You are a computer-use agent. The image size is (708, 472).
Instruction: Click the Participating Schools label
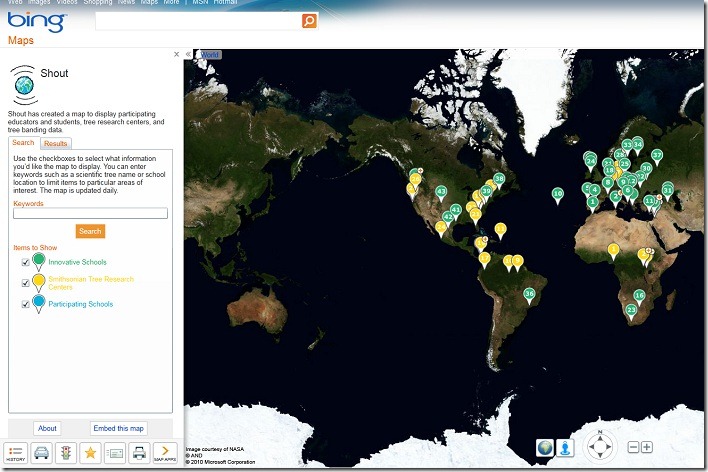[81, 304]
